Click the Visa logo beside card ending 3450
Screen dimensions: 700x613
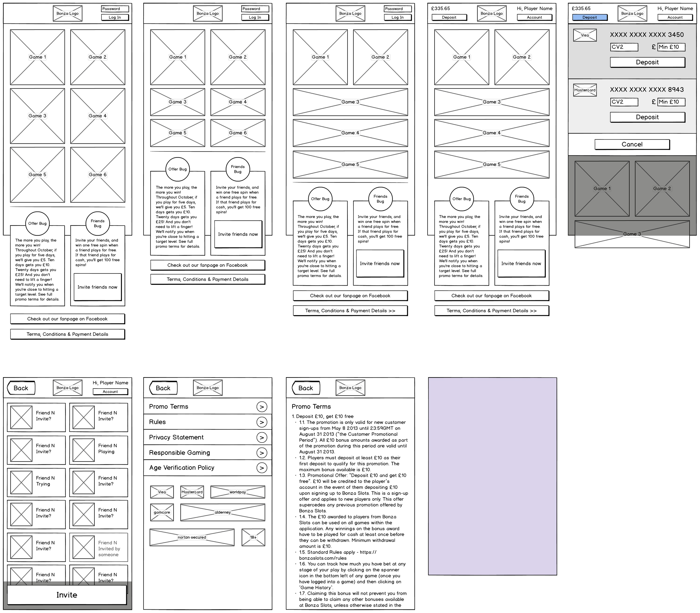(585, 35)
